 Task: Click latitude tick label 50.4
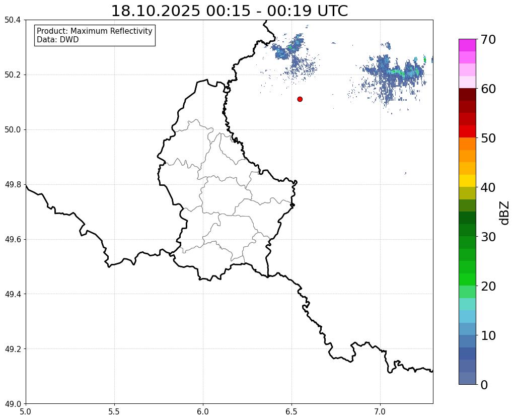tap(13, 20)
